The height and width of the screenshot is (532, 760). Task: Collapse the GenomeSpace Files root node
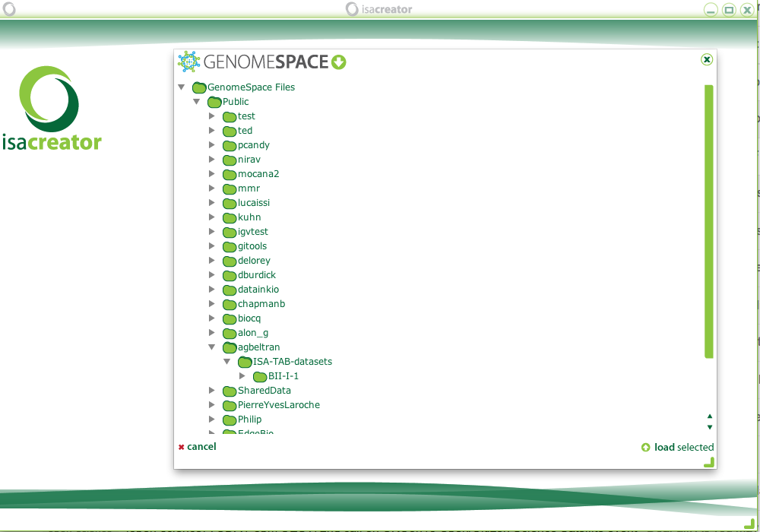tap(182, 87)
